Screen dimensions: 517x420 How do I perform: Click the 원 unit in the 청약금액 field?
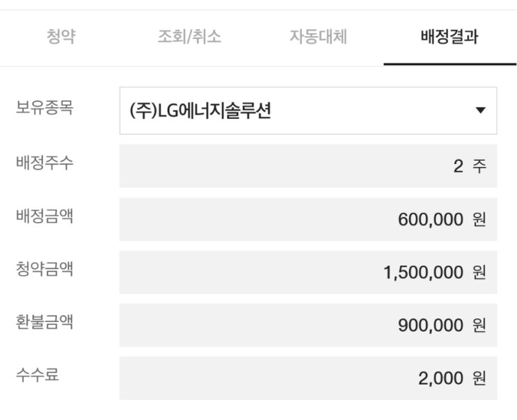[479, 273]
